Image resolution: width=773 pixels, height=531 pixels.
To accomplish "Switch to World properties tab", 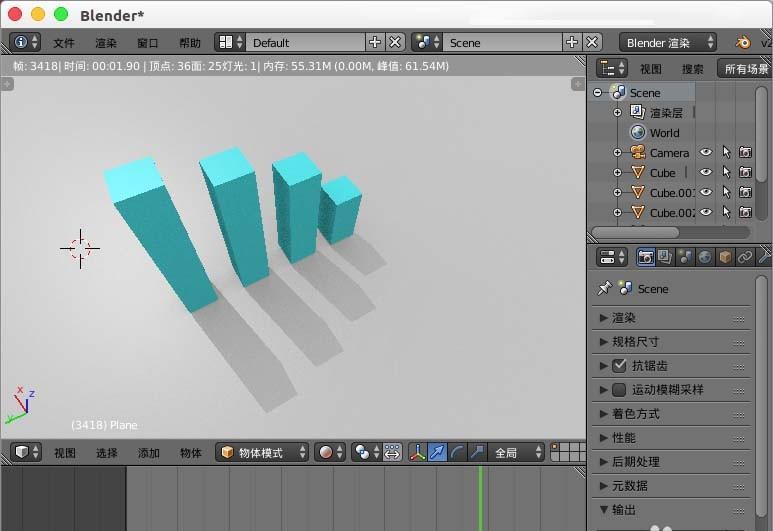I will coord(705,257).
